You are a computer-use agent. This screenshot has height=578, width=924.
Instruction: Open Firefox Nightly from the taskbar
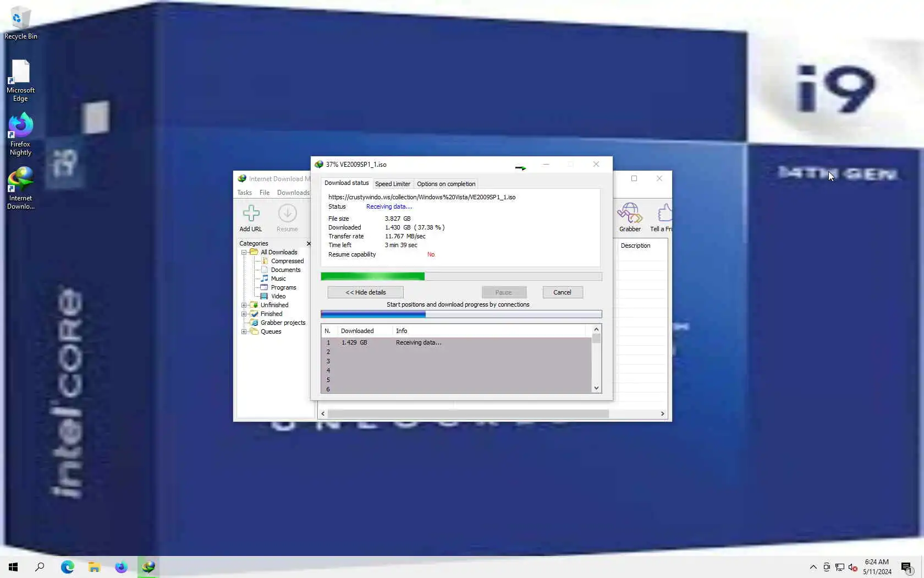[x=121, y=566]
